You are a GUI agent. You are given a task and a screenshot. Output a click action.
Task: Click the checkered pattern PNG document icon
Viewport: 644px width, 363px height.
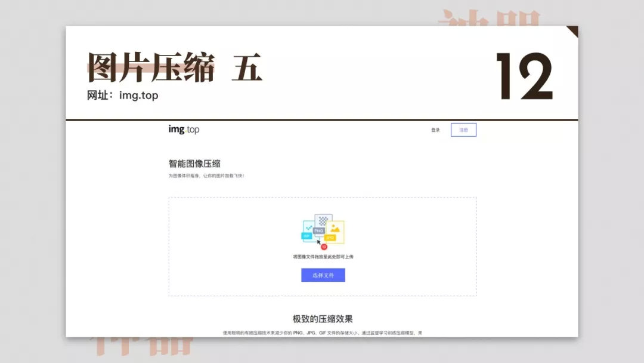(323, 220)
